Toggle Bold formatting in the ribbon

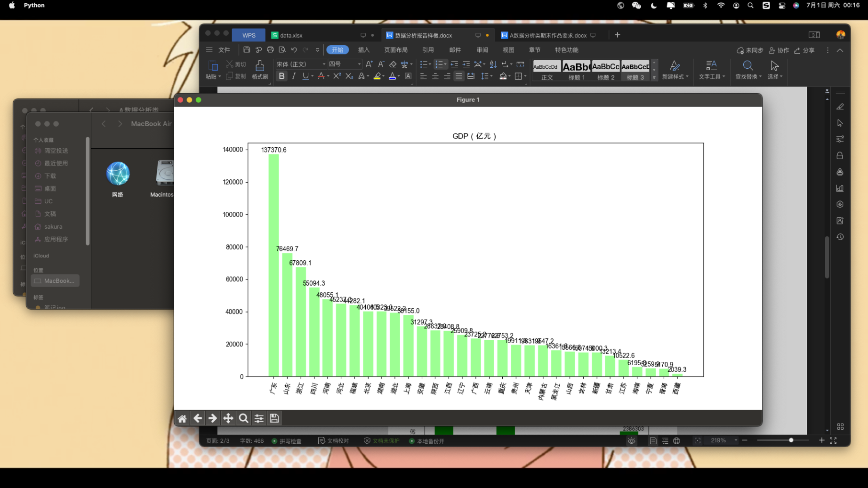click(281, 76)
